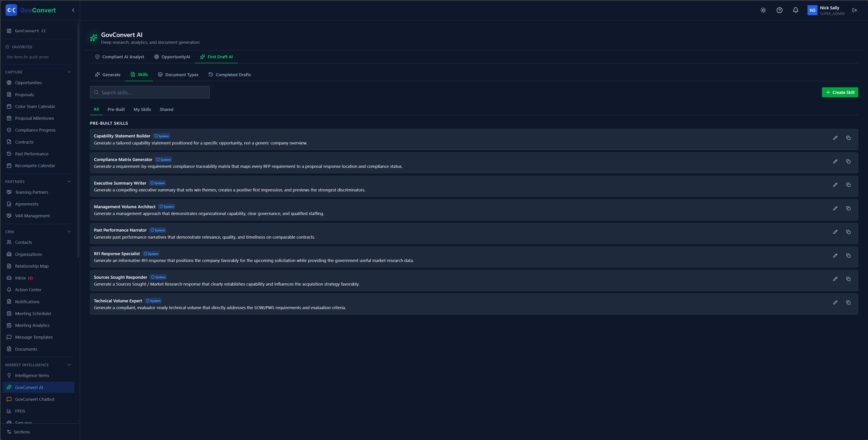The width and height of the screenshot is (868, 440).
Task: Edit the Capability Statement Builder skill
Action: 835,138
